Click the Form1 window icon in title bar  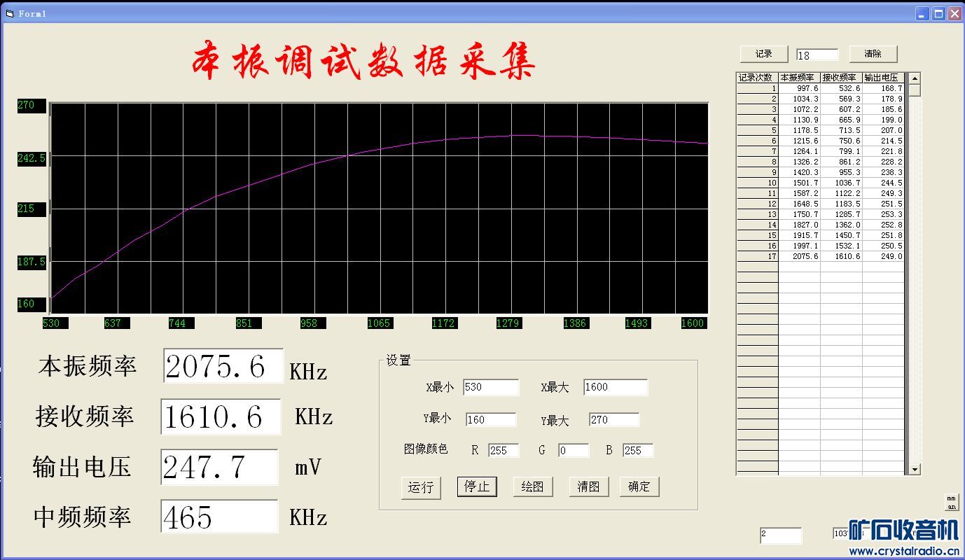click(x=10, y=13)
